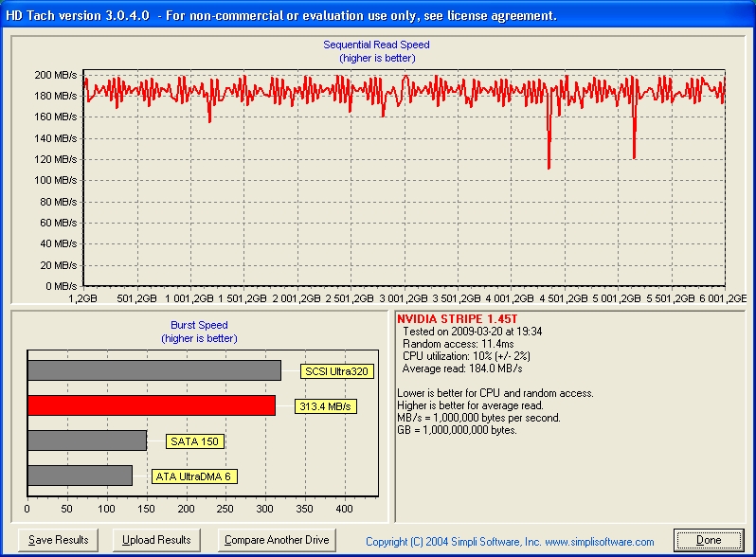The height and width of the screenshot is (557, 756).
Task: Click the 'Tested on 2009-03-20 at 19:34' line
Action: click(x=472, y=332)
